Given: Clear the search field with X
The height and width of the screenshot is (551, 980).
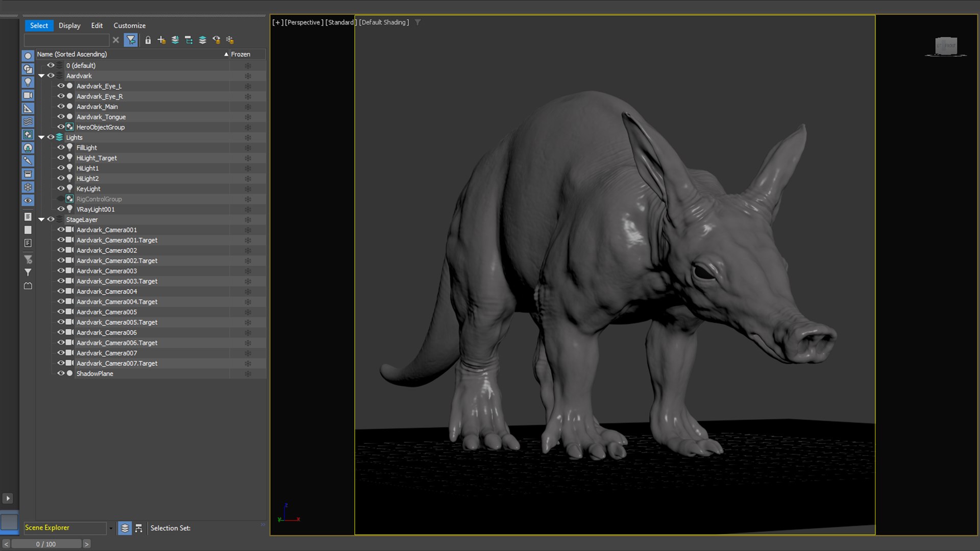Looking at the screenshot, I should [x=116, y=40].
